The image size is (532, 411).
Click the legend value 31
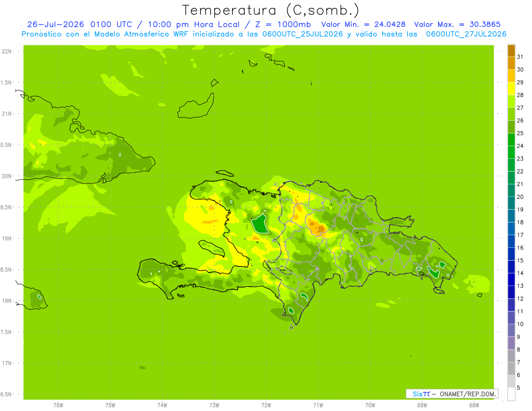coord(520,57)
